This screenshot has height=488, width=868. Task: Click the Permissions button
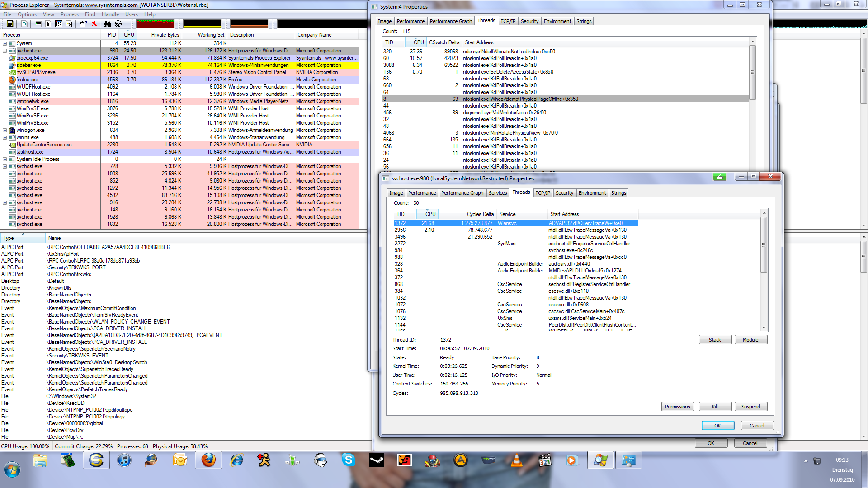tap(677, 407)
